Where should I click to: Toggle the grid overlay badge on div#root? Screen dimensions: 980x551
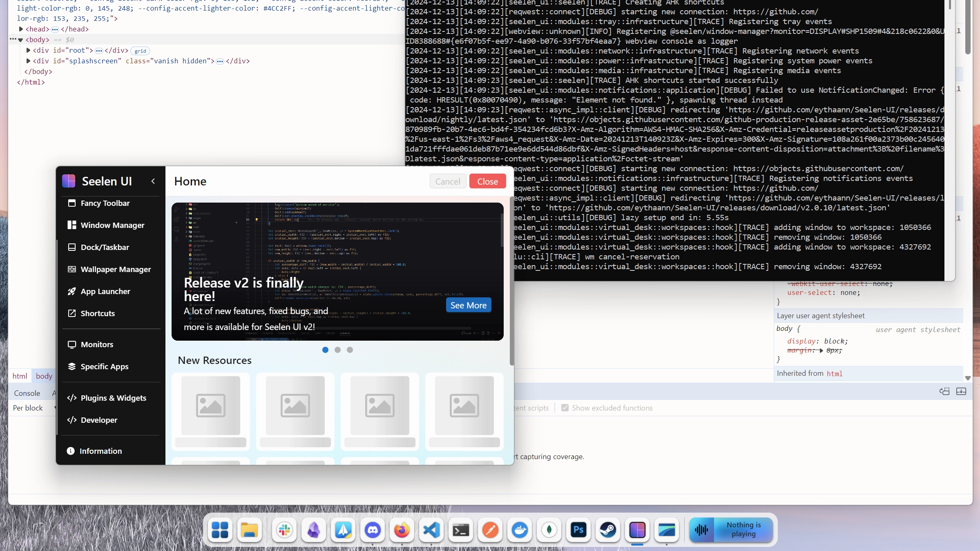pos(141,51)
